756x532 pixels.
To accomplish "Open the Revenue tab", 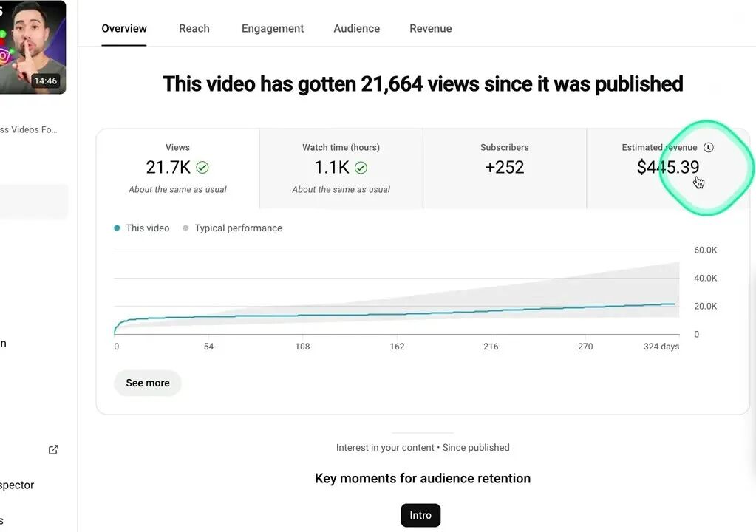I will (430, 28).
